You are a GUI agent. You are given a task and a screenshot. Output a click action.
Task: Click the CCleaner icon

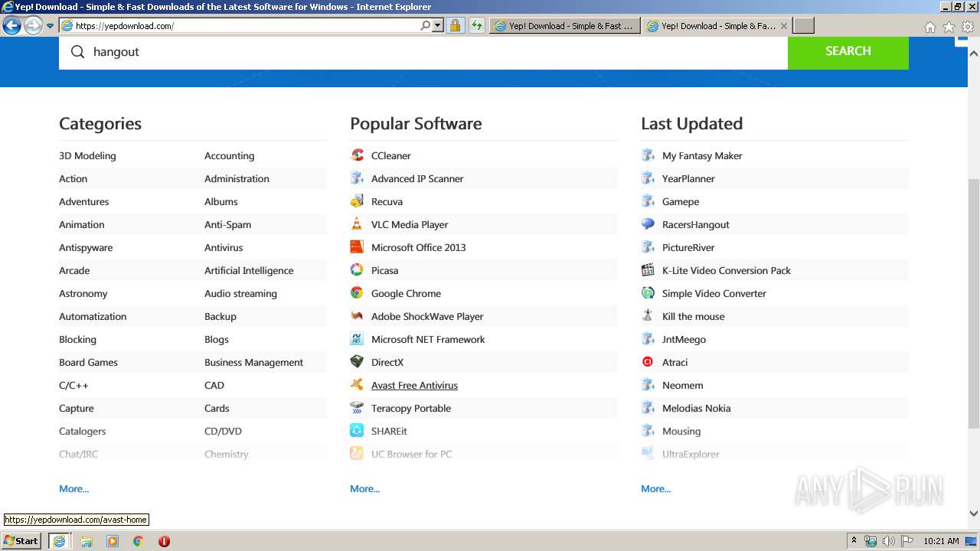tap(357, 155)
